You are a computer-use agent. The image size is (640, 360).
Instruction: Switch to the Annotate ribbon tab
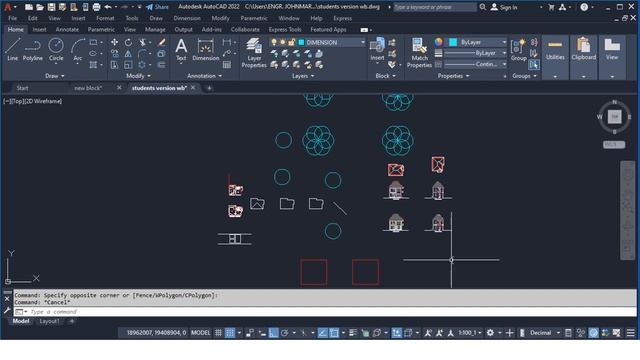(67, 29)
